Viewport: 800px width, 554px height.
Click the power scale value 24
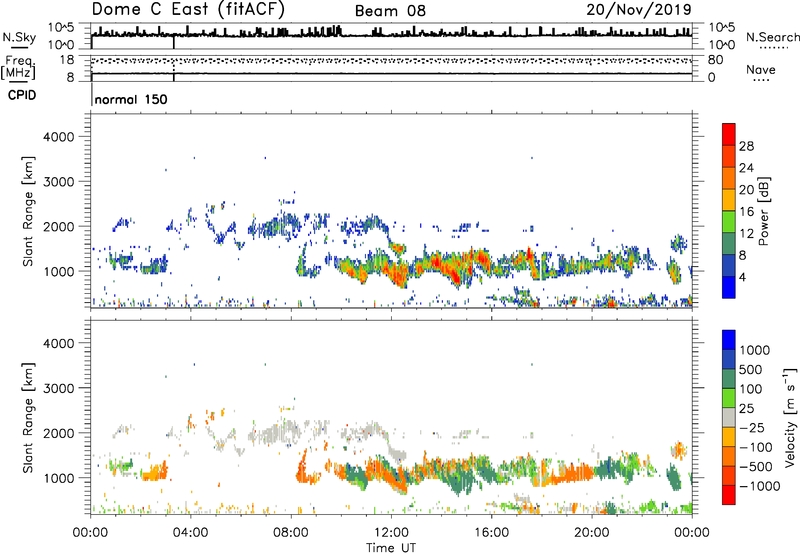(x=746, y=168)
